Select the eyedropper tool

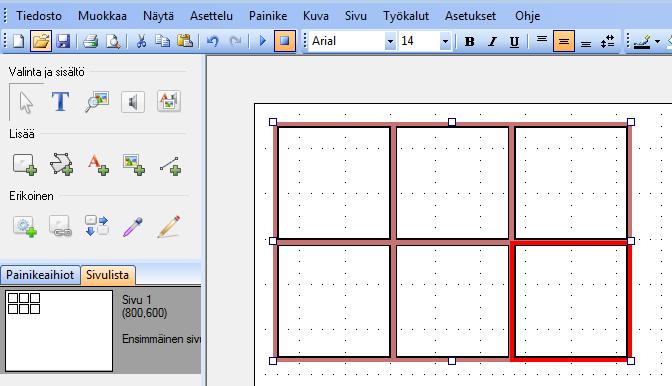coord(132,227)
